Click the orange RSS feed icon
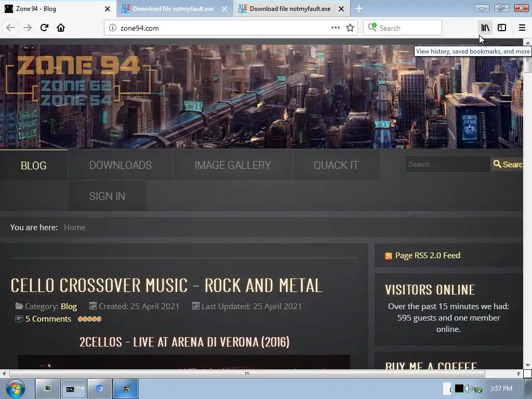 click(389, 256)
